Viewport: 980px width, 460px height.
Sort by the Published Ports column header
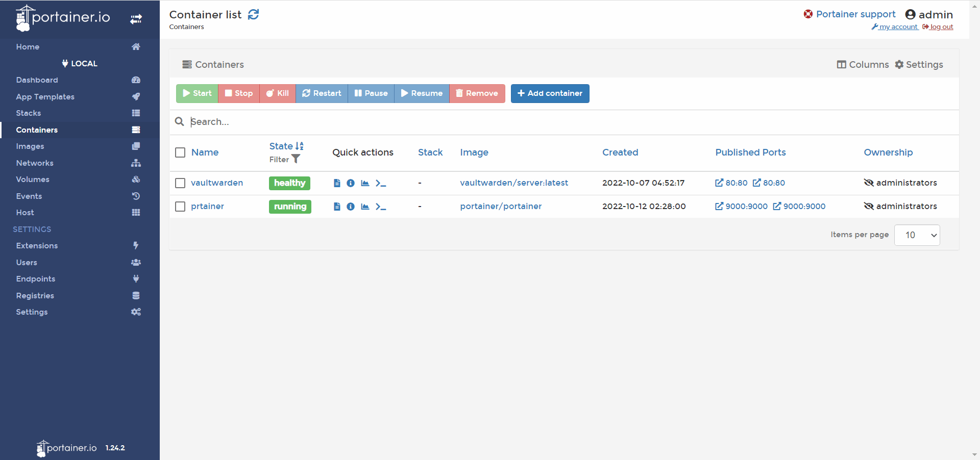click(x=750, y=152)
